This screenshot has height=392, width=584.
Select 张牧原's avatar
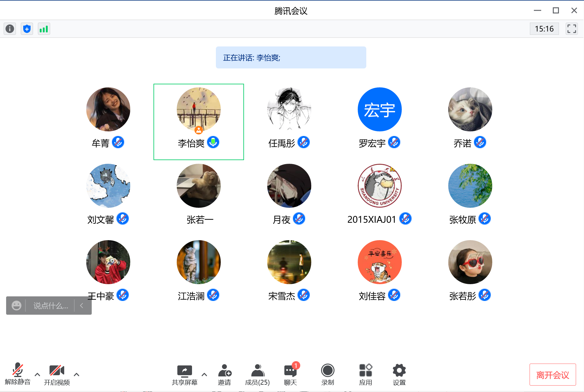(470, 186)
